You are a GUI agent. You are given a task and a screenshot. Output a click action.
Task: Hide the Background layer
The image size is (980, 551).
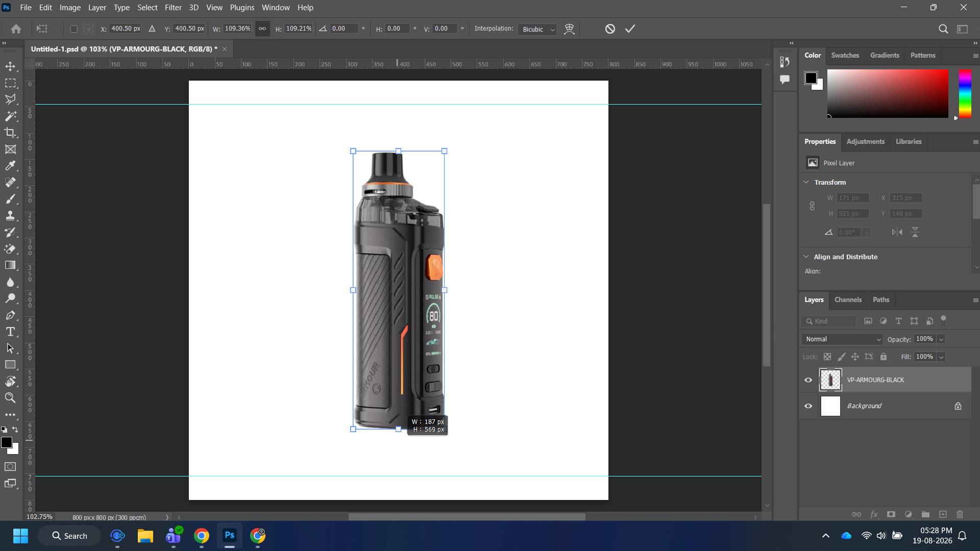tap(808, 406)
